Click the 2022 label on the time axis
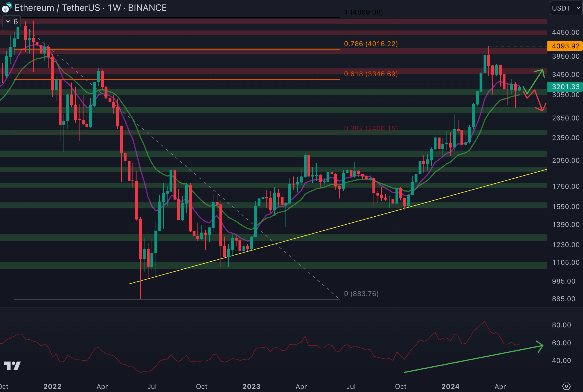The image size is (583, 392). tap(52, 386)
